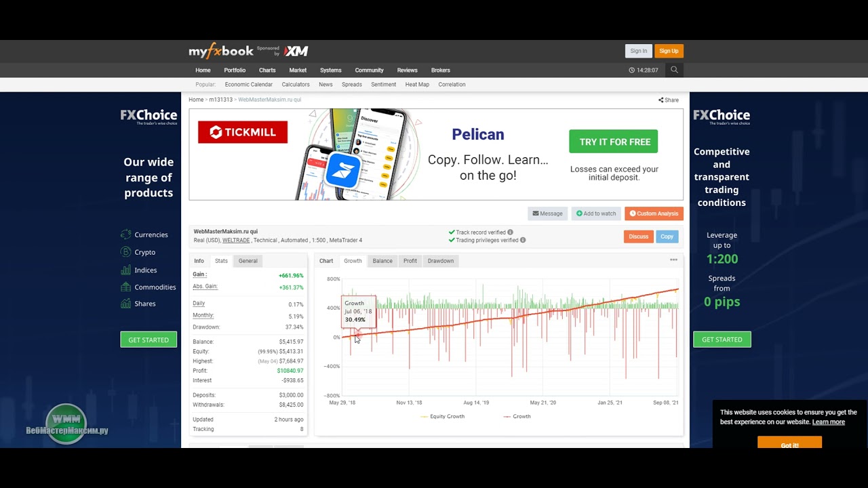Click the Currencies icon in left ad
Screen dimensions: 868x488
click(x=125, y=235)
